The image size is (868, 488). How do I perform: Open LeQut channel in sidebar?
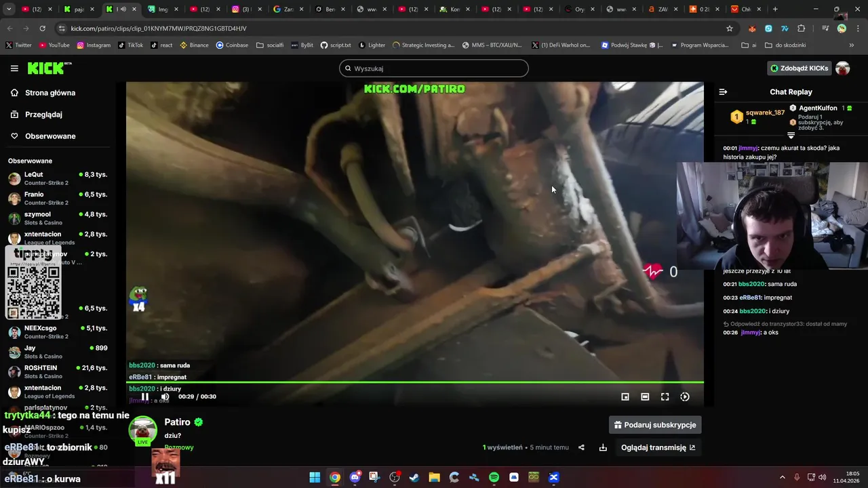(58, 178)
